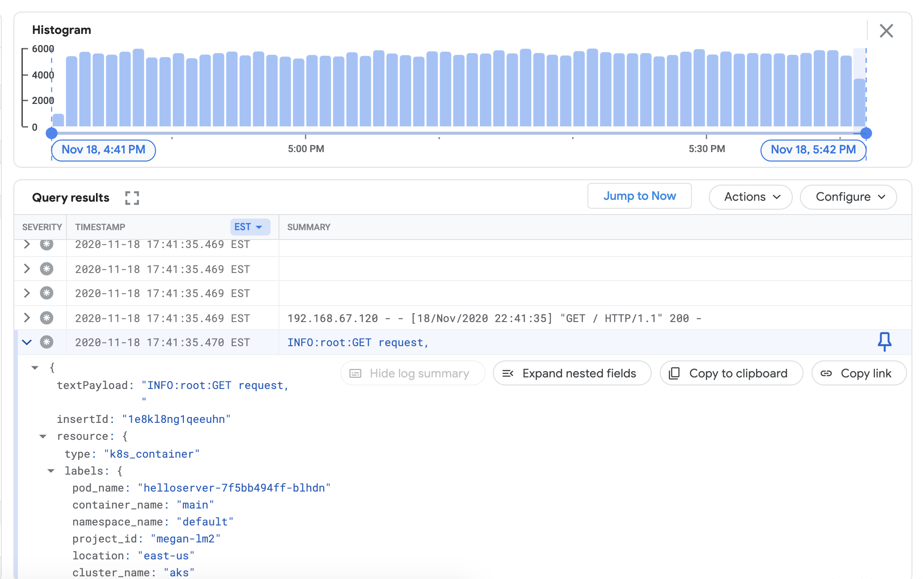
Task: Toggle the row expand arrow on second log entry
Action: [x=27, y=268]
